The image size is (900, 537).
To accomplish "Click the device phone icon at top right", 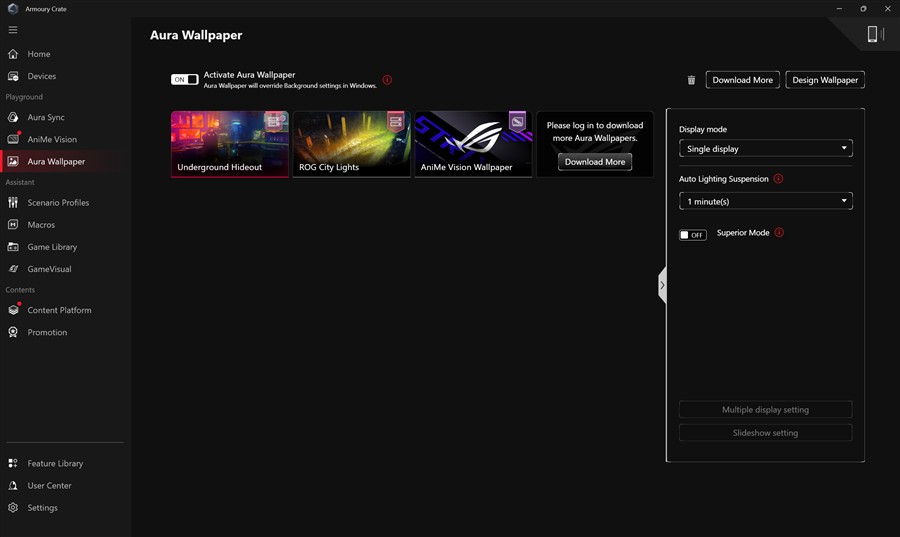I will click(872, 34).
